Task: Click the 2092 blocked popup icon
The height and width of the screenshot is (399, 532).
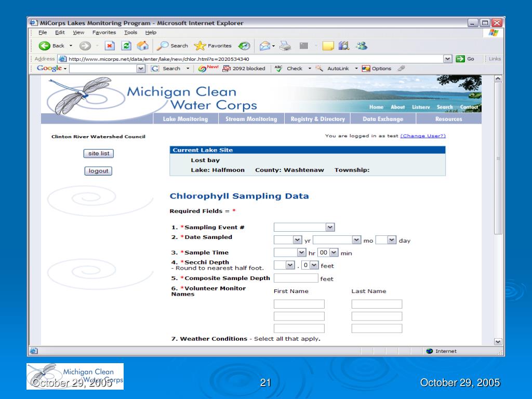Action: (227, 69)
